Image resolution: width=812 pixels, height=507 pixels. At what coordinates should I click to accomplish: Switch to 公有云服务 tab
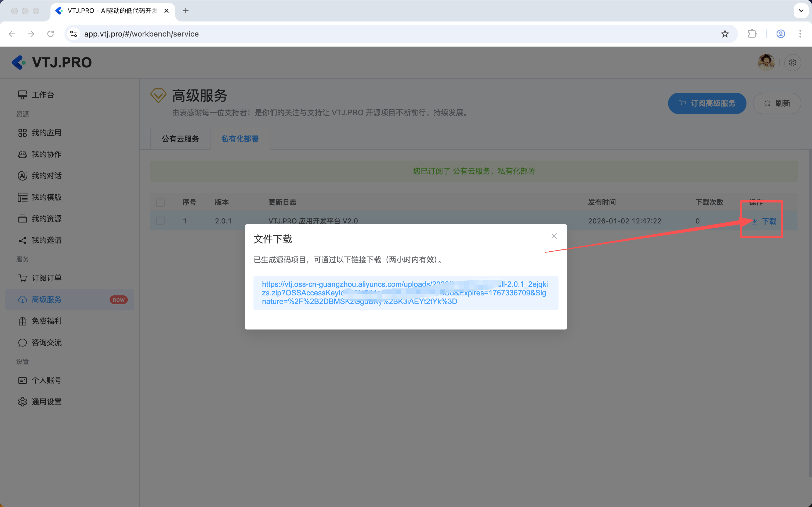point(180,139)
